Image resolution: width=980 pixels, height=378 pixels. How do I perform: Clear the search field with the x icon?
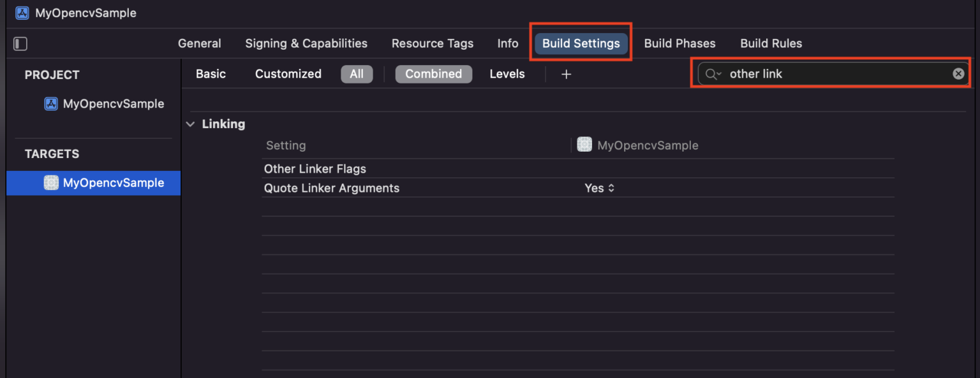[958, 73]
